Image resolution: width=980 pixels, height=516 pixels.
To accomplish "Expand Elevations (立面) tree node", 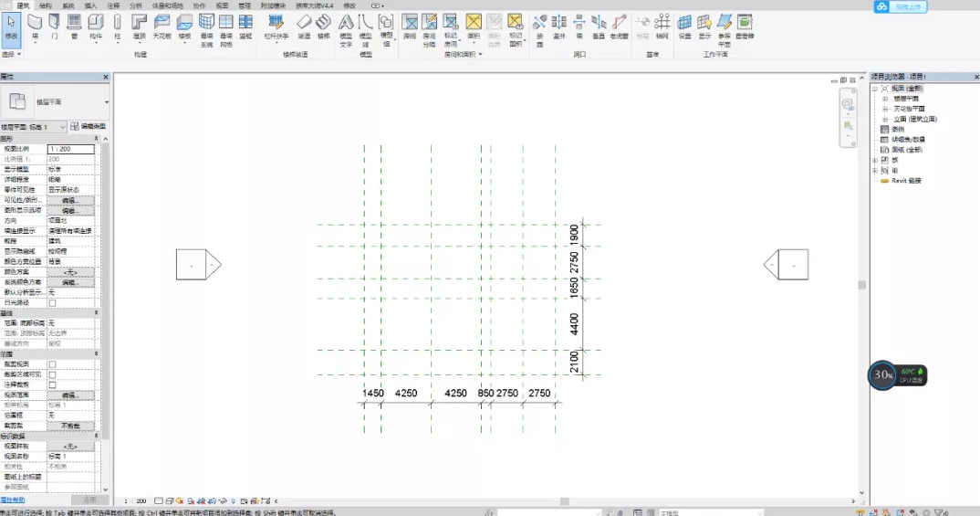I will [885, 119].
